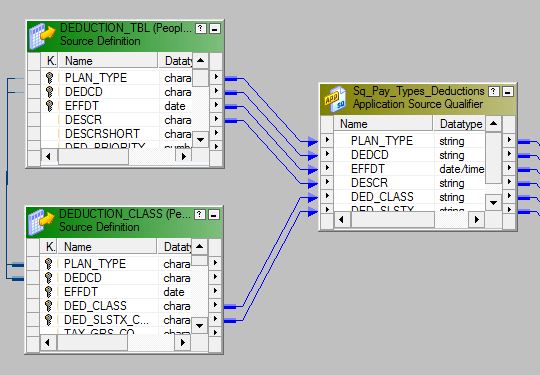Click the Name column header in DEDUCTION_CLASS
Image resolution: width=540 pixels, height=375 pixels.
click(x=107, y=247)
